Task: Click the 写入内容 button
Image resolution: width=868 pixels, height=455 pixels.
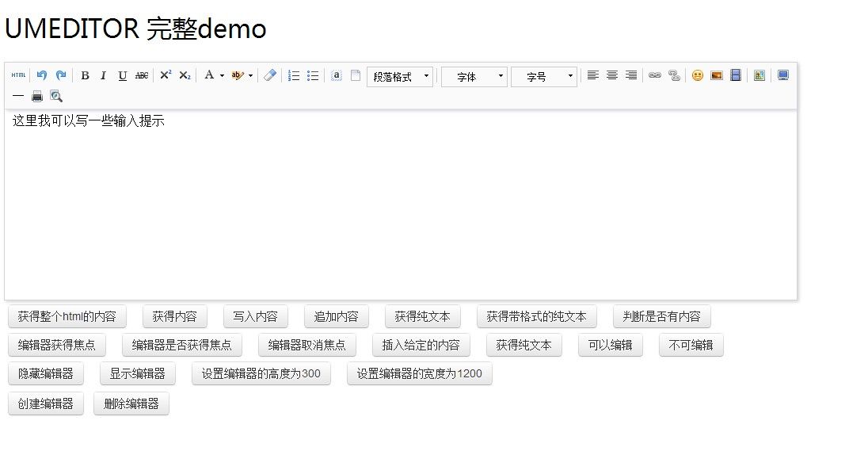Action: 255,316
